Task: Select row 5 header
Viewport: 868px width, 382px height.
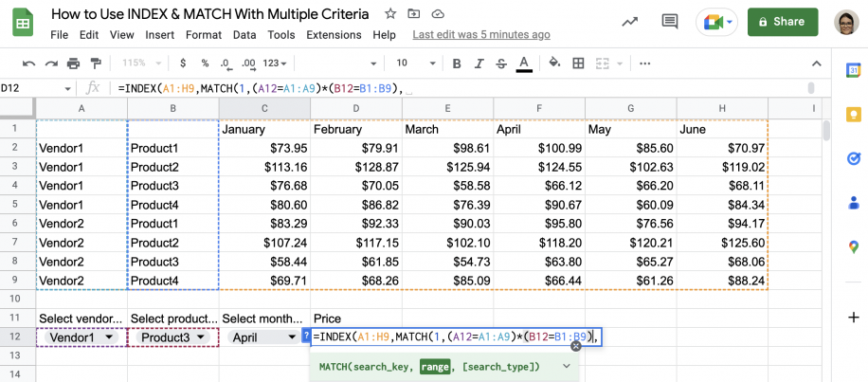Action: coord(15,205)
